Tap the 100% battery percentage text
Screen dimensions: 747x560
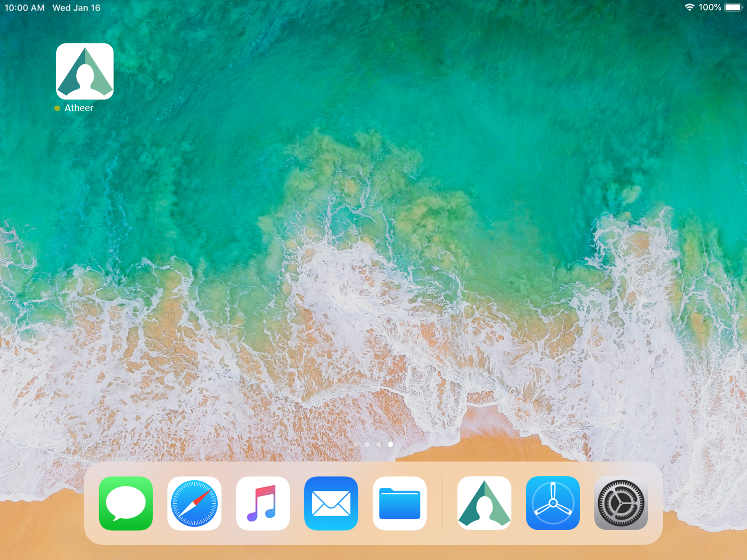710,7
